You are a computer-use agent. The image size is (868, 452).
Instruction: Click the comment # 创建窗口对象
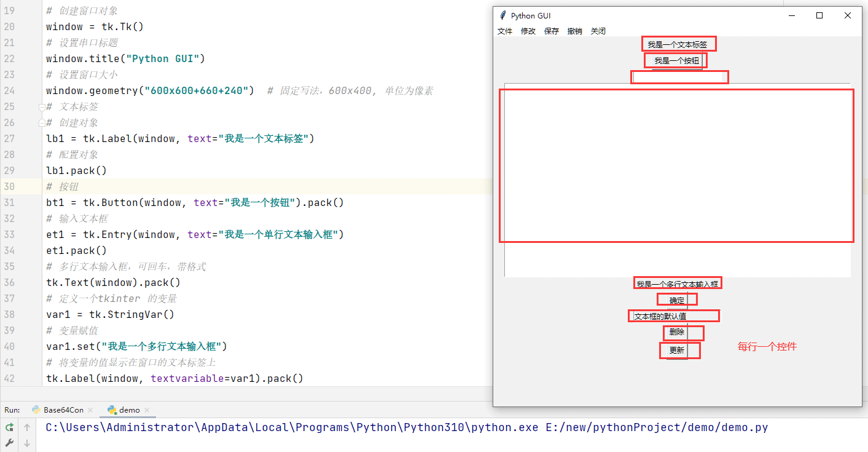point(82,10)
